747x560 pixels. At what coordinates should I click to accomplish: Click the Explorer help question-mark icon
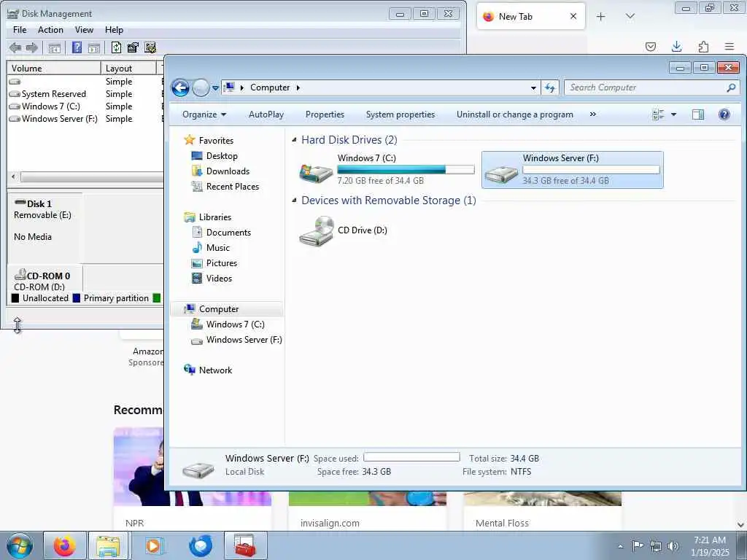click(724, 114)
